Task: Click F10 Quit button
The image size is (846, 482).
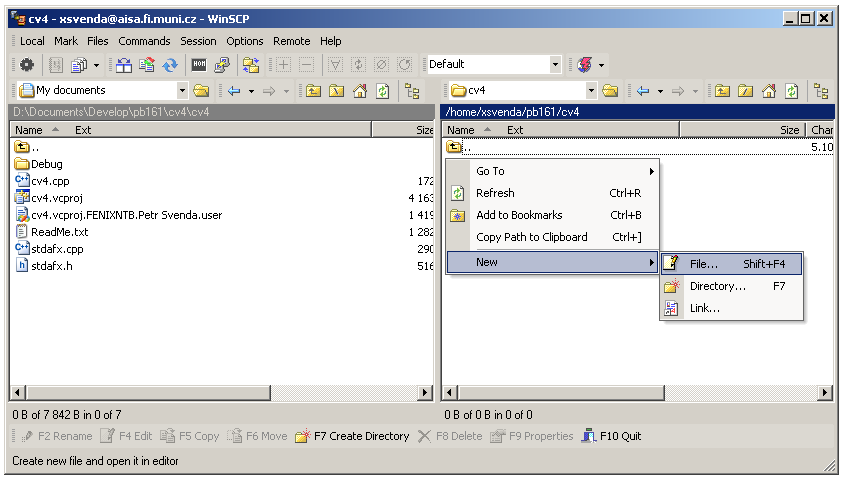Action: point(611,436)
